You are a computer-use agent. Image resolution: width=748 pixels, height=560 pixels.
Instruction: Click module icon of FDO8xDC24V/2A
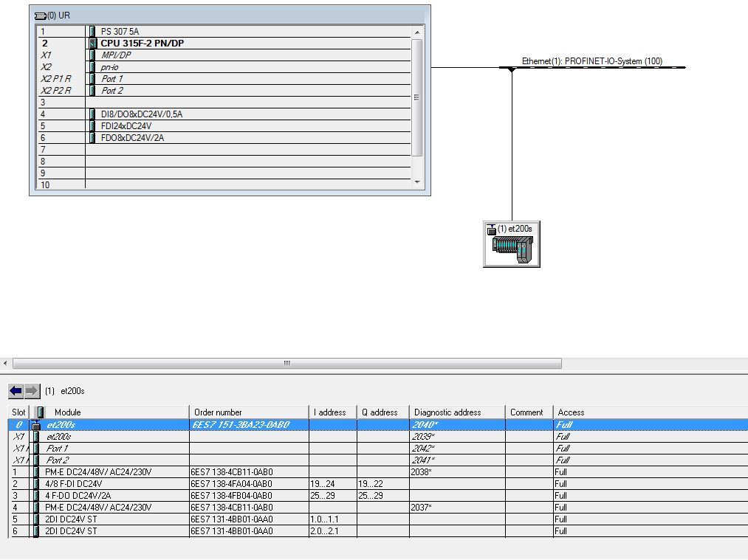point(92,138)
